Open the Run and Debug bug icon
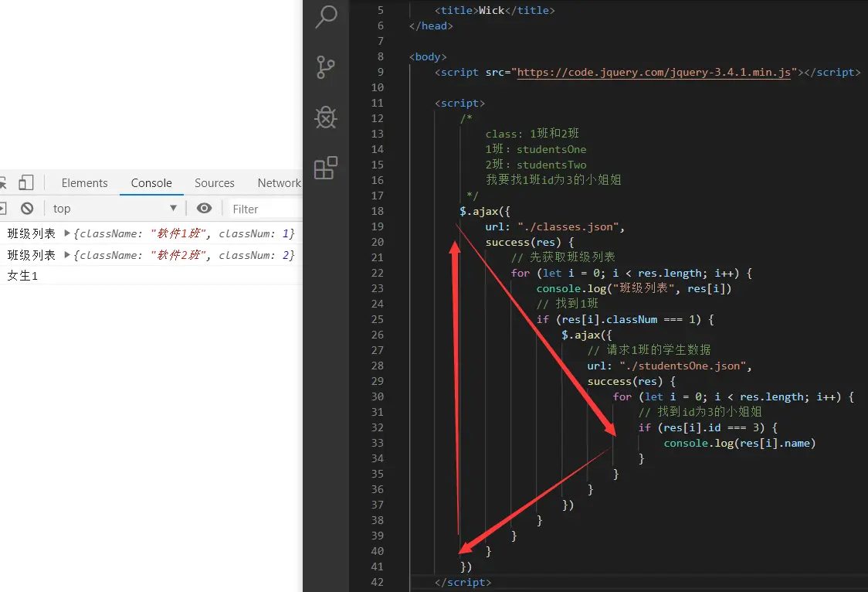The width and height of the screenshot is (868, 592). (x=326, y=117)
